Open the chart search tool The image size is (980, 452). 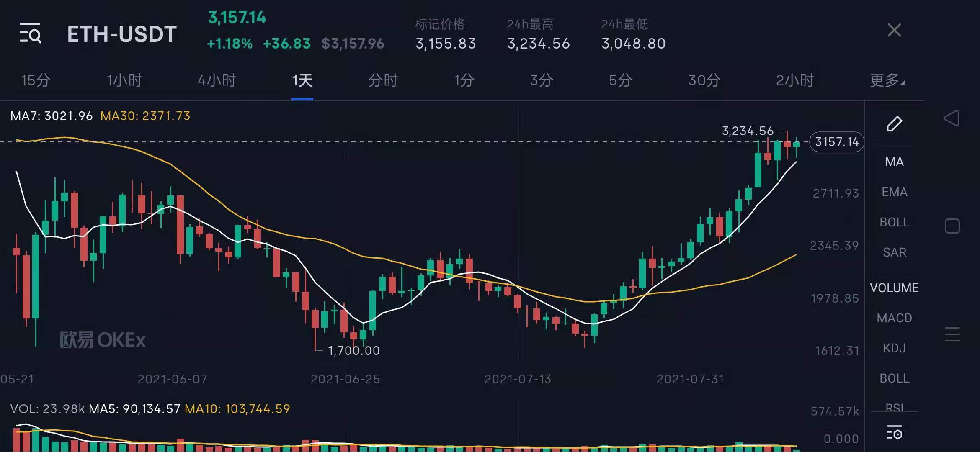tap(31, 34)
